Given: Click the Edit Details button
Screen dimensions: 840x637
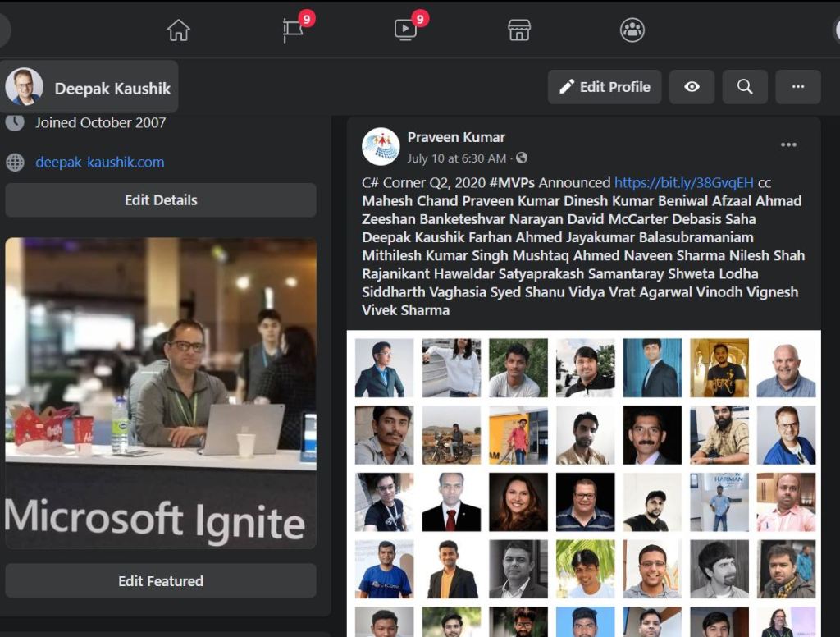Looking at the screenshot, I should [161, 200].
